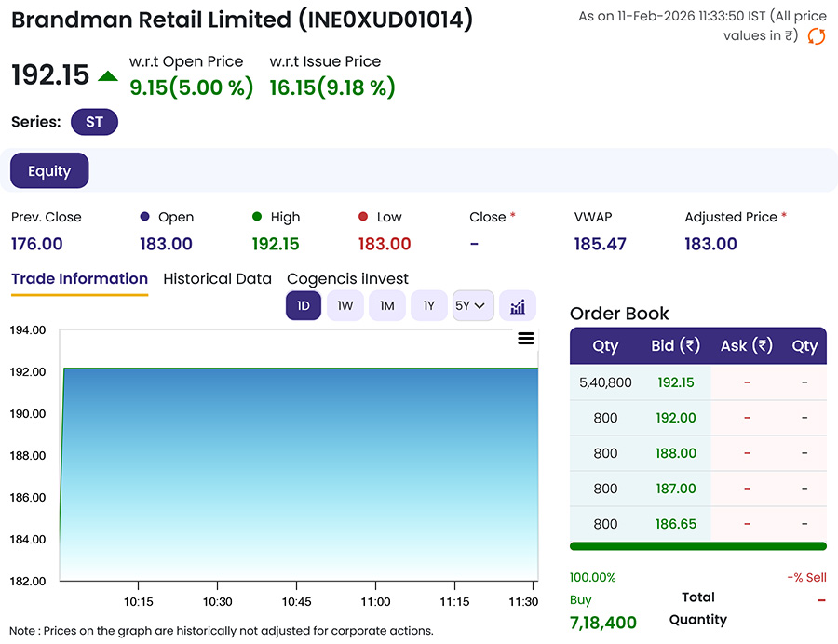Click the w.r.t Open Price change 9.15(5.00 %)
Viewport: 838px width, 644px height.
click(191, 87)
